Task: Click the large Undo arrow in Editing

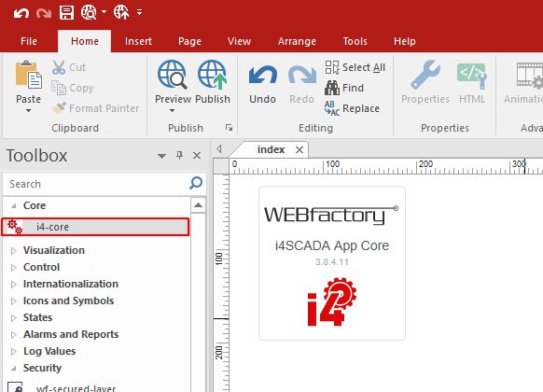Action: 263,75
